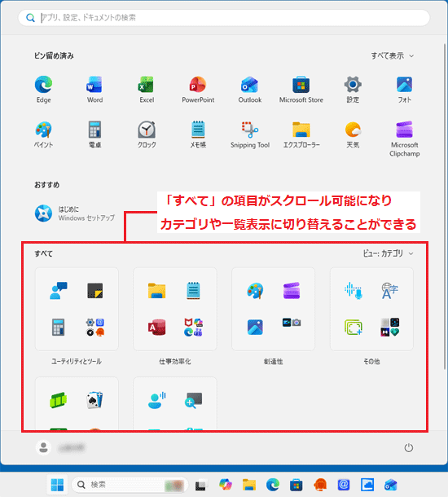Launch Word from pinned apps
This screenshot has height=497, width=448.
tap(94, 90)
